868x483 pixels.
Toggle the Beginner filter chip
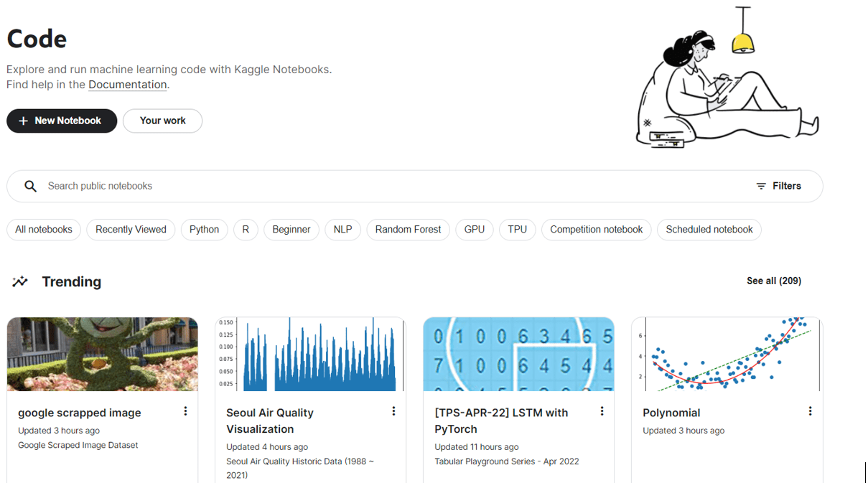291,230
